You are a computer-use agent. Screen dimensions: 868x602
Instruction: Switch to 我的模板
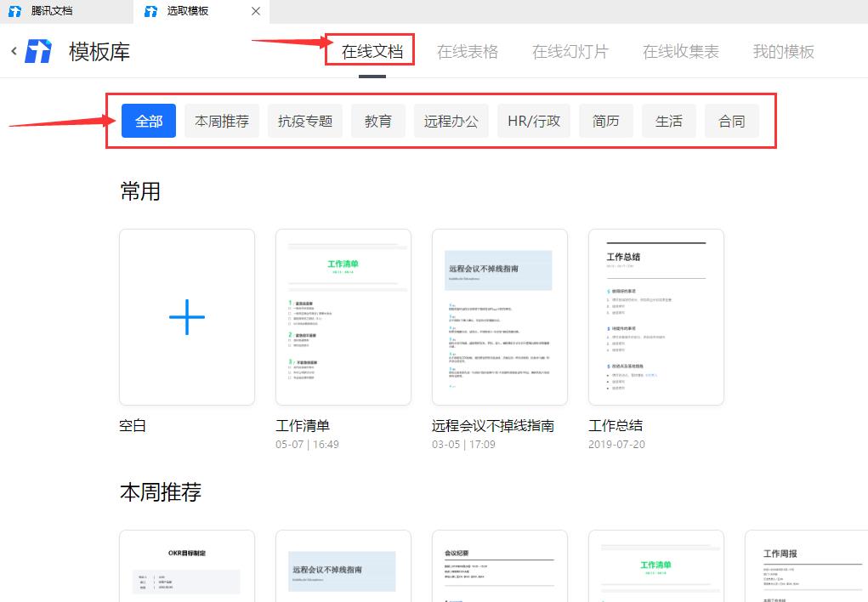[x=782, y=52]
